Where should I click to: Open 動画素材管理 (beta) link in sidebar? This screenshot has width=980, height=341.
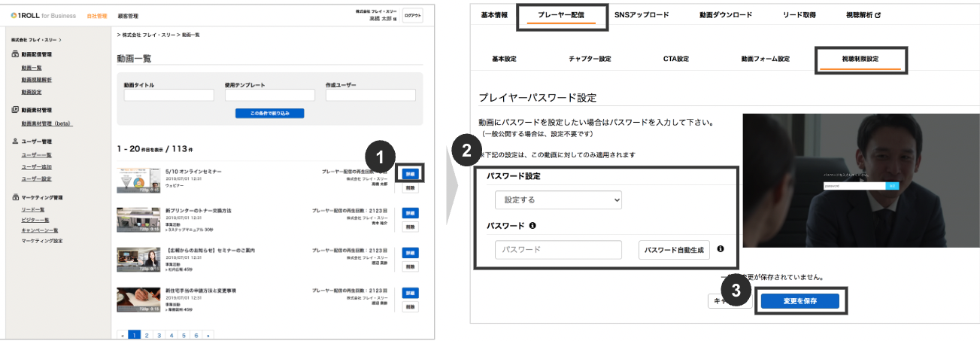[47, 123]
